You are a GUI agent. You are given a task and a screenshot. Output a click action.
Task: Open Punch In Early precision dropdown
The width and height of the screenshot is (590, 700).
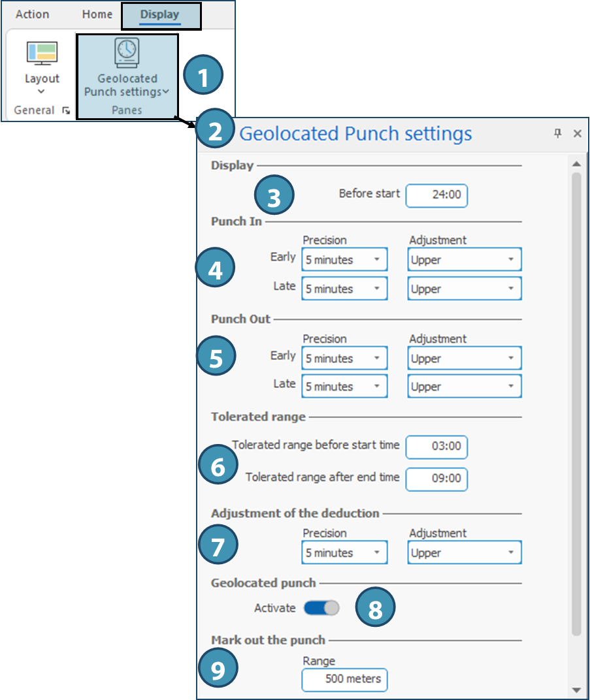(x=344, y=259)
